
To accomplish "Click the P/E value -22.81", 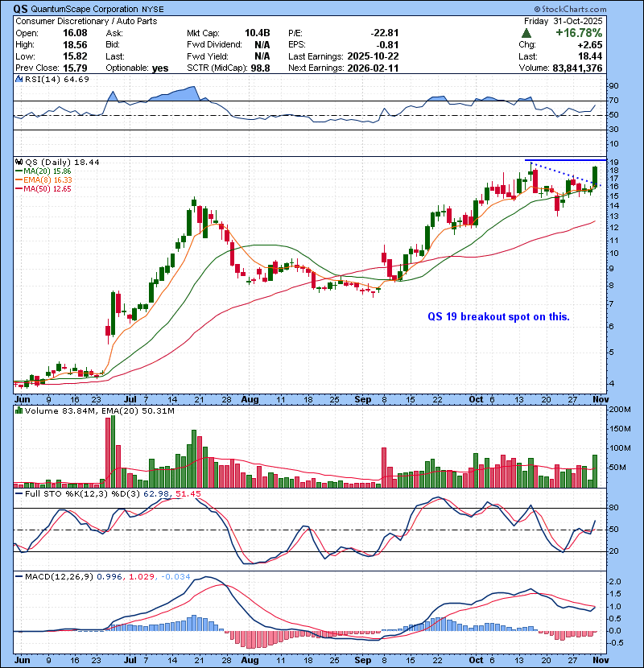I will tap(385, 33).
